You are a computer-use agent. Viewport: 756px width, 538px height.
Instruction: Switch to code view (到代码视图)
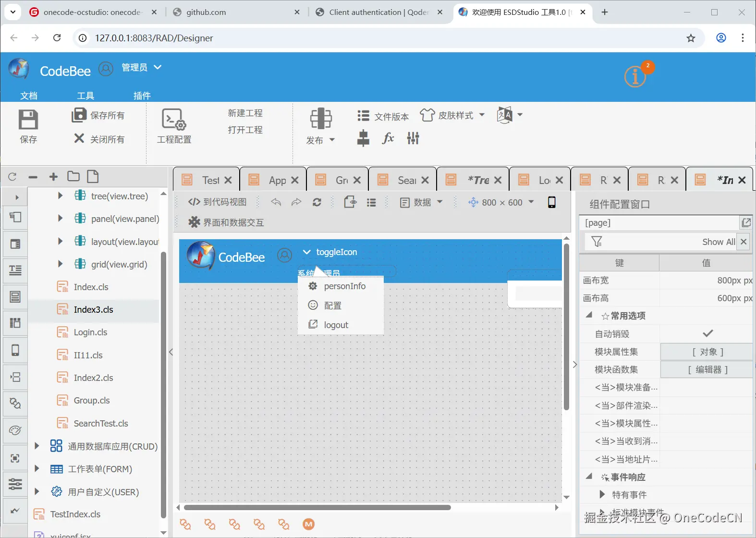(x=217, y=202)
